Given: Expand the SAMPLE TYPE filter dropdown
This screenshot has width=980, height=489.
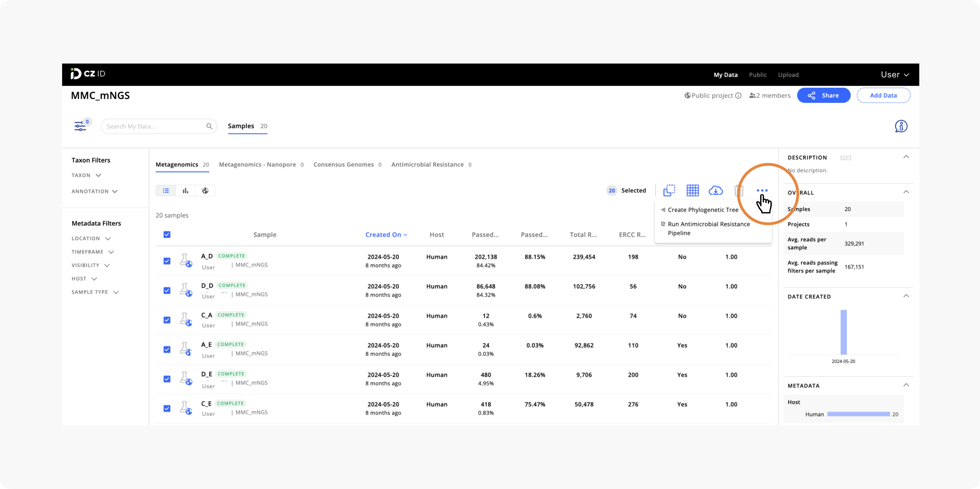Looking at the screenshot, I should click(95, 292).
